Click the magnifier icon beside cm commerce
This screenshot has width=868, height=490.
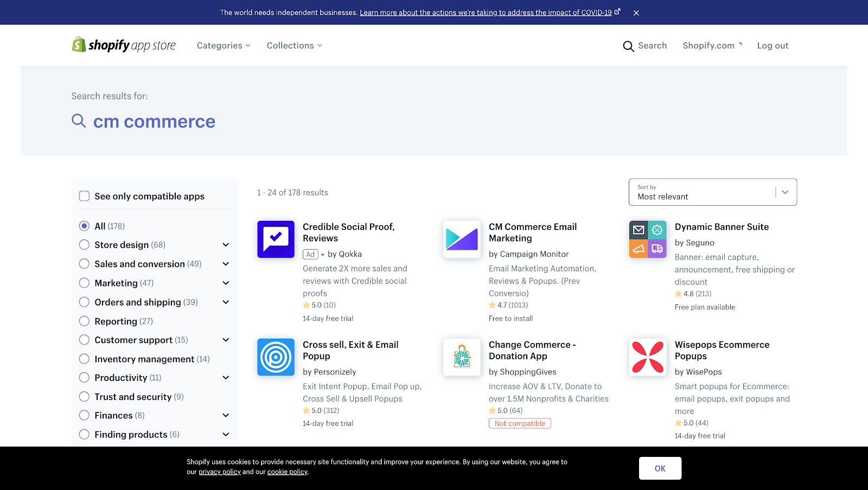(79, 120)
